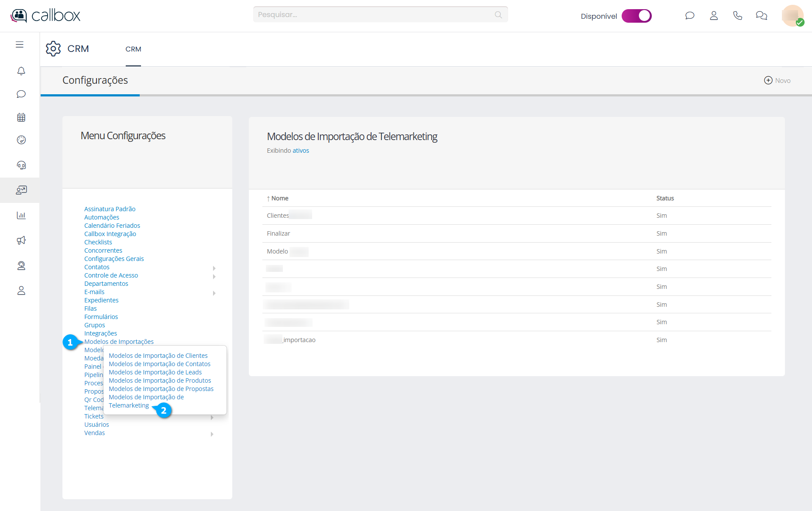
Task: Click the user profile icon in header
Action: point(714,16)
